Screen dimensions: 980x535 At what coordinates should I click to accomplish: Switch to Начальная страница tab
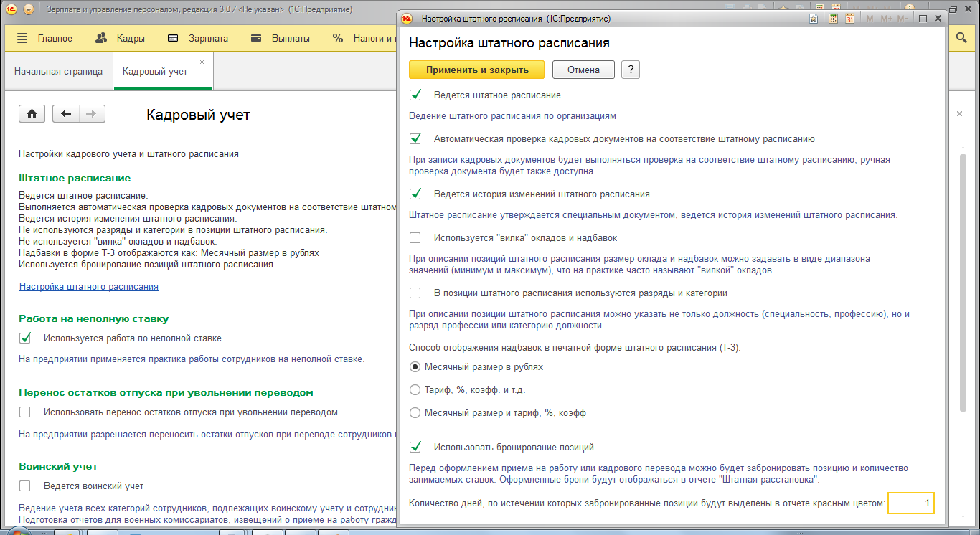tap(58, 72)
